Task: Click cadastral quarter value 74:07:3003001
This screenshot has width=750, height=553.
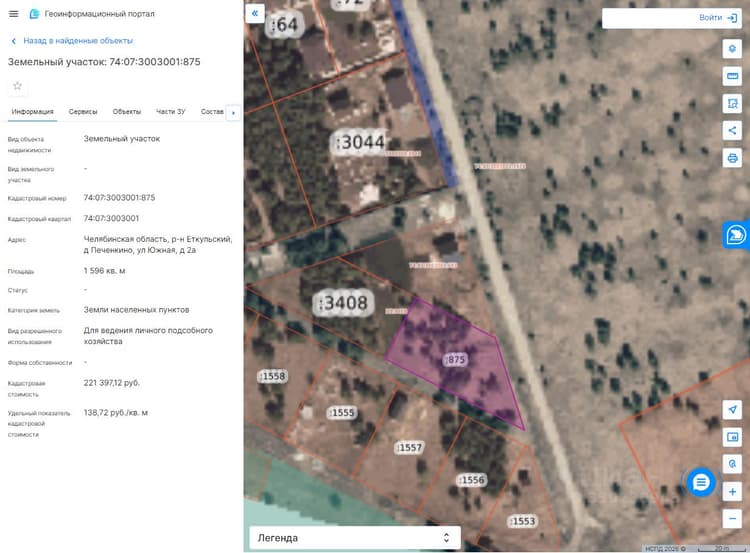Action: pos(111,219)
